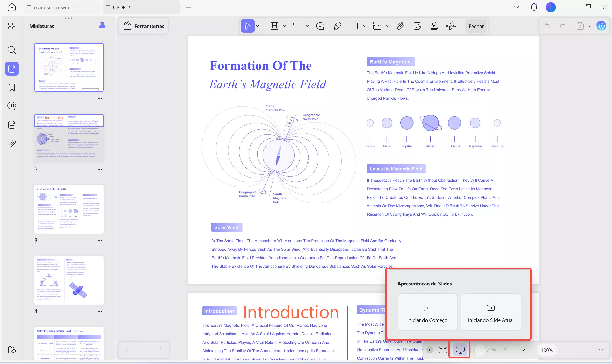Image resolution: width=612 pixels, height=364 pixels.
Task: Select the stamp tool
Action: pyautogui.click(x=434, y=26)
